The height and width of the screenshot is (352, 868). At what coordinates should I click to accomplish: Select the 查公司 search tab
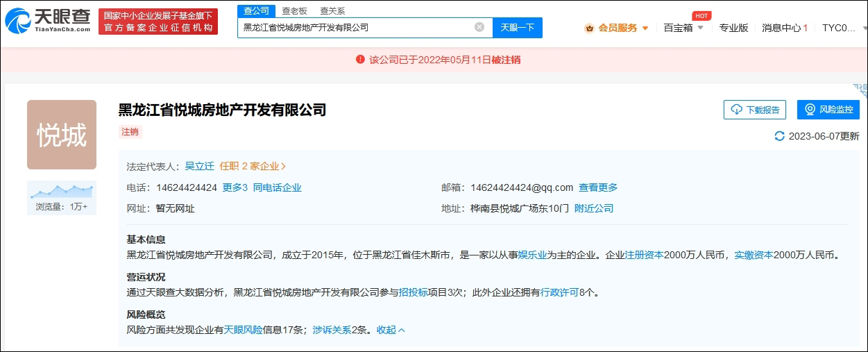[x=256, y=10]
